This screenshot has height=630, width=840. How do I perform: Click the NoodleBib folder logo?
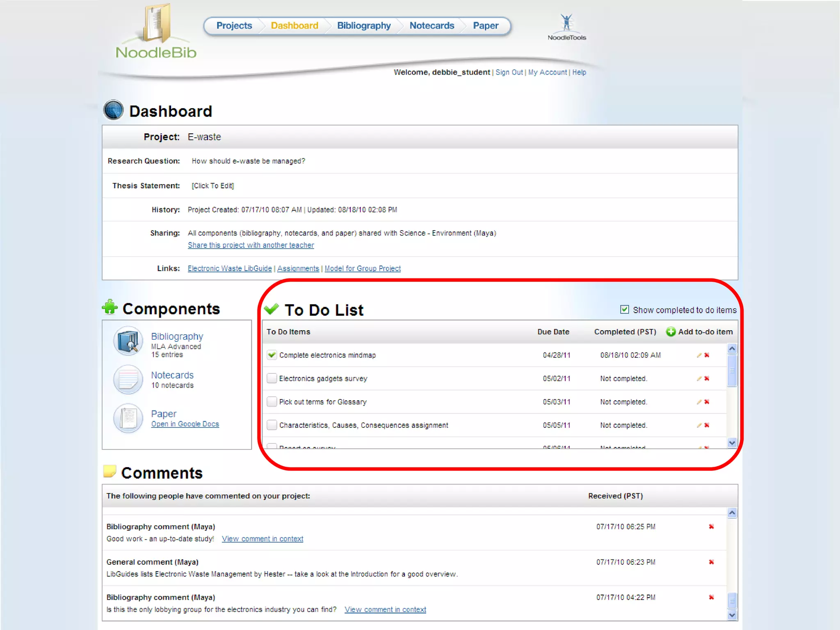[x=156, y=24]
